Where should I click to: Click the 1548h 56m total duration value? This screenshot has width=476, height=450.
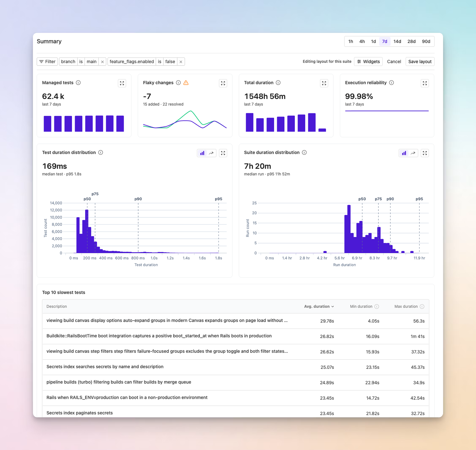pos(265,96)
